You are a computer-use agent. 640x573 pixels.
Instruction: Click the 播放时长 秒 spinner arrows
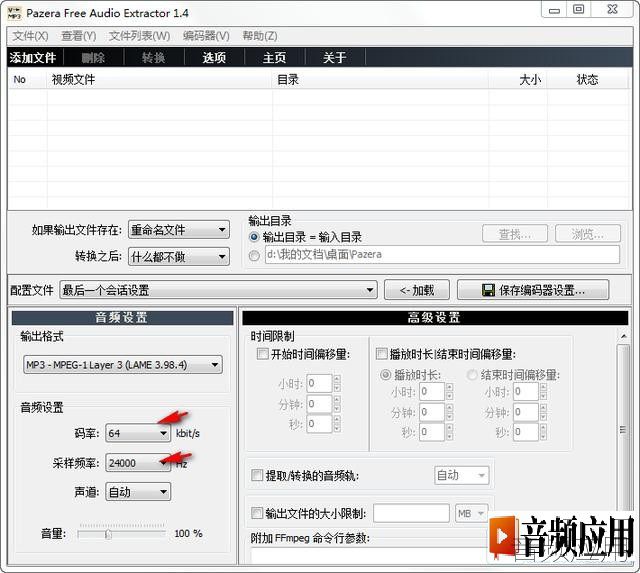click(x=449, y=432)
